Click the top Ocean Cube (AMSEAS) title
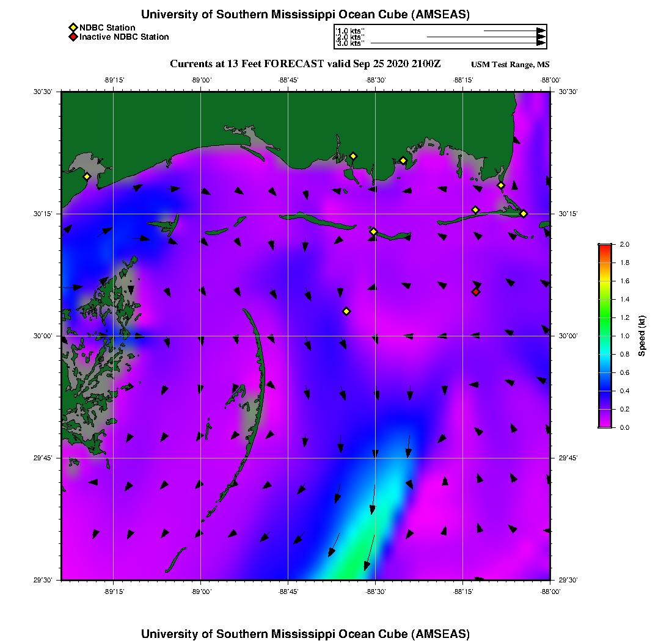672x641 pixels. click(x=305, y=15)
